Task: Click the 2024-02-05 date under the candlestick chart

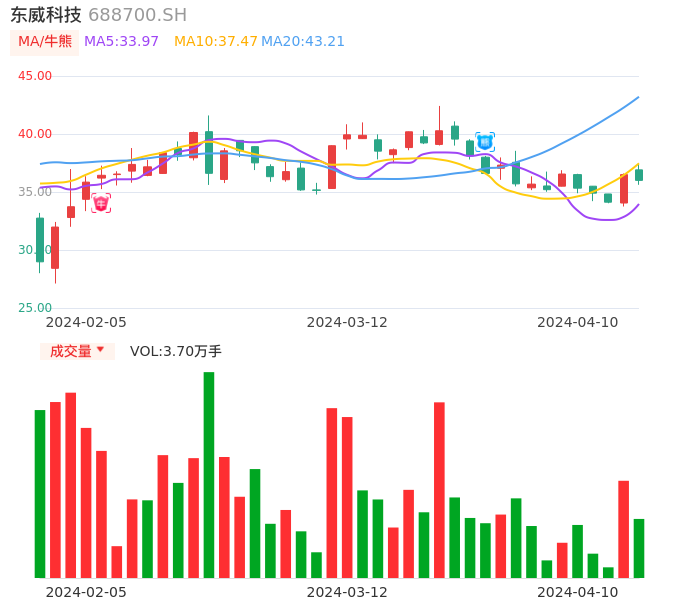Action: (86, 323)
